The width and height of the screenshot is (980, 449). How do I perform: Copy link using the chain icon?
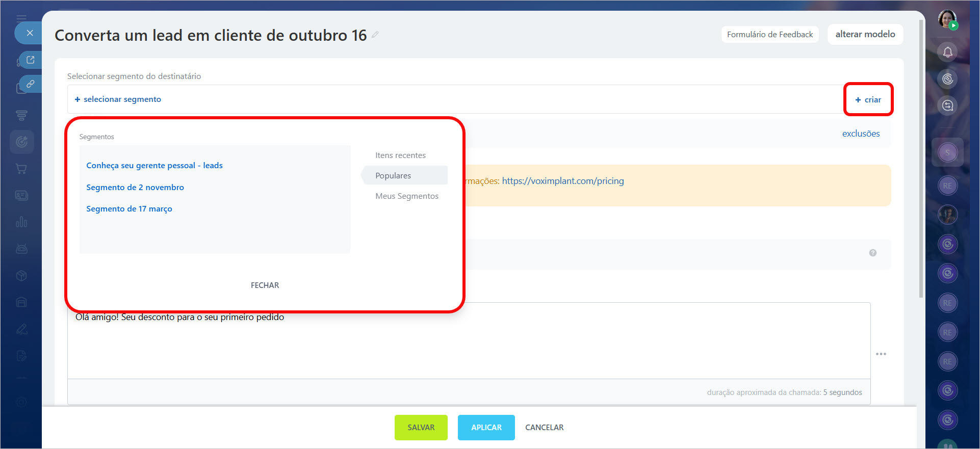(30, 84)
